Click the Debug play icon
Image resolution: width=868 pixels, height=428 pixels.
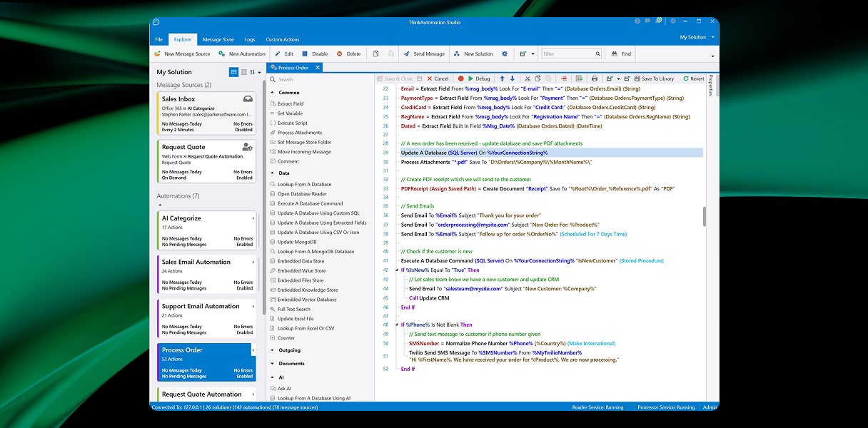click(470, 78)
